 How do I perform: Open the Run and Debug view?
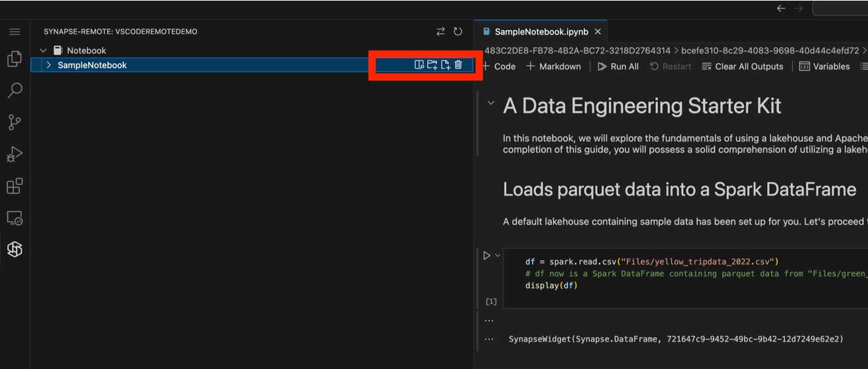point(15,154)
